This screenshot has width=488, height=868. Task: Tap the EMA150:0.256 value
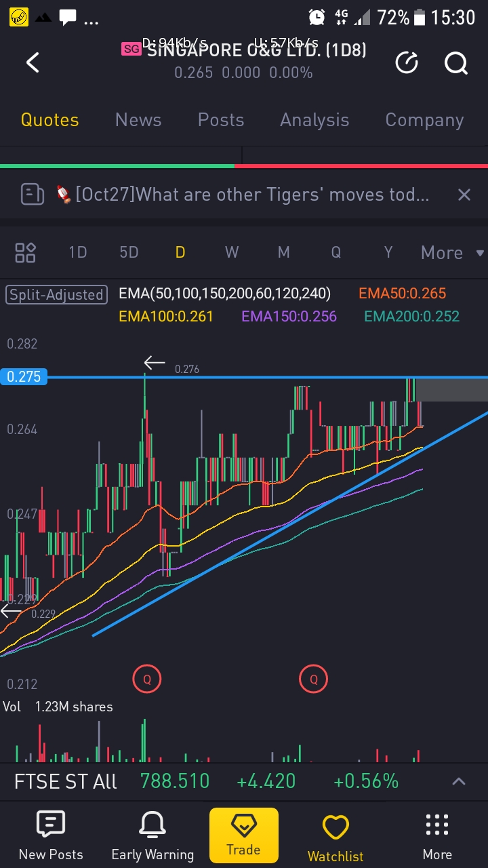(x=289, y=316)
